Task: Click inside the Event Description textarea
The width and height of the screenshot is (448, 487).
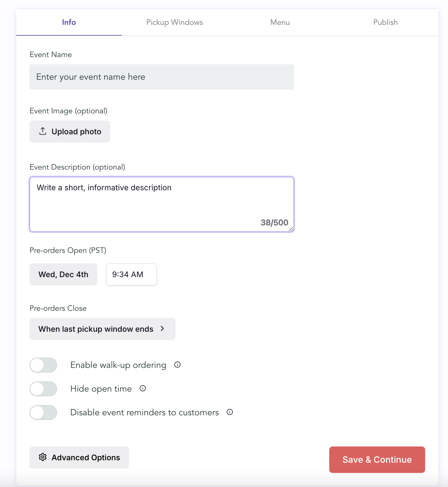Action: tap(162, 204)
